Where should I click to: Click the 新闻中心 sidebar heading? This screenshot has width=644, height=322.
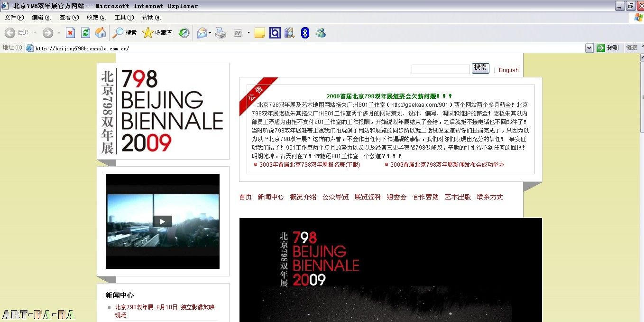tap(120, 295)
